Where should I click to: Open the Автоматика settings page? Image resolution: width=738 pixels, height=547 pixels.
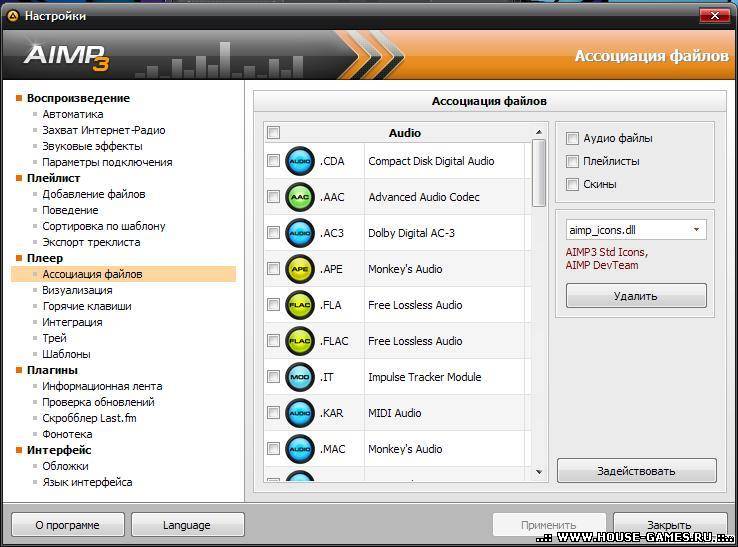point(73,114)
